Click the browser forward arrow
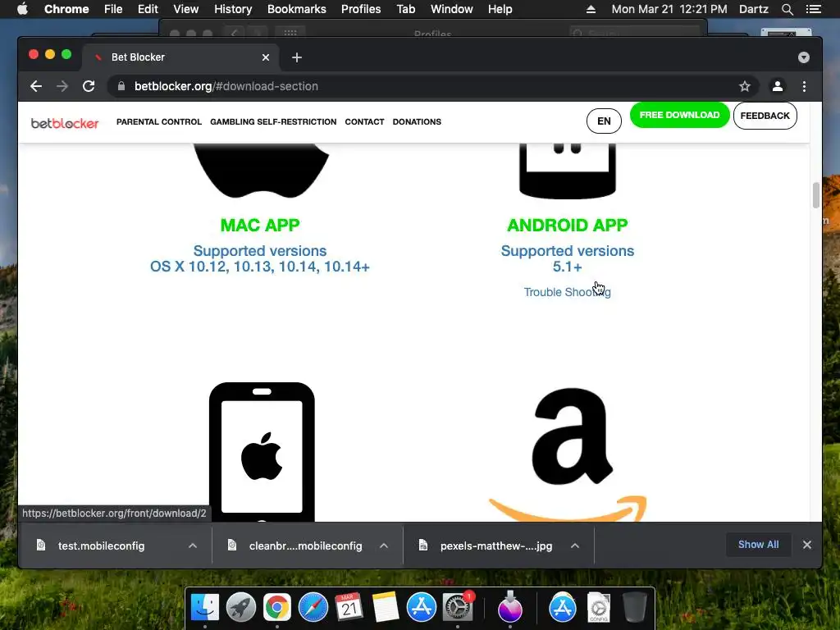 [x=62, y=86]
